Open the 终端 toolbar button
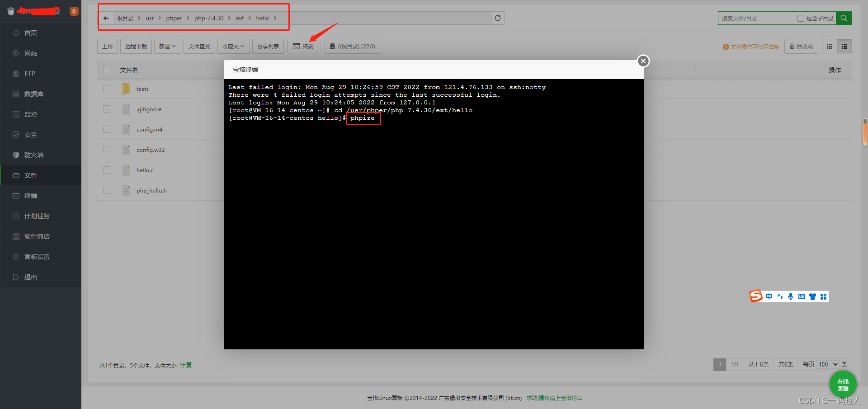Viewport: 868px width, 409px height. click(303, 46)
